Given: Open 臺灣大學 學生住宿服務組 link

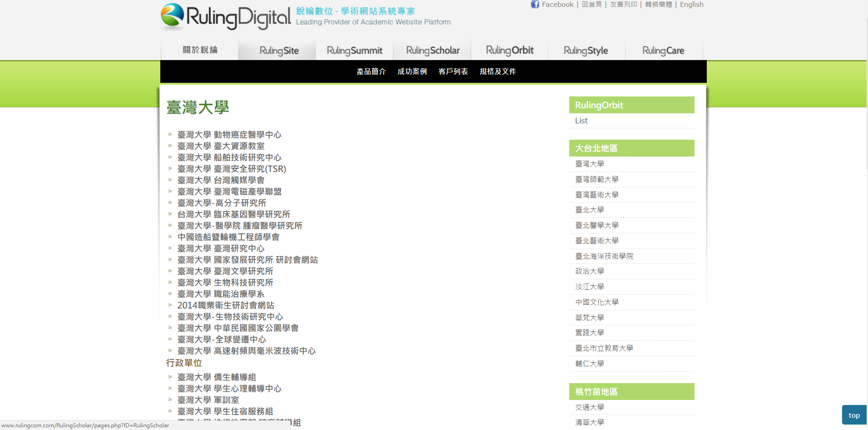Looking at the screenshot, I should click(225, 411).
